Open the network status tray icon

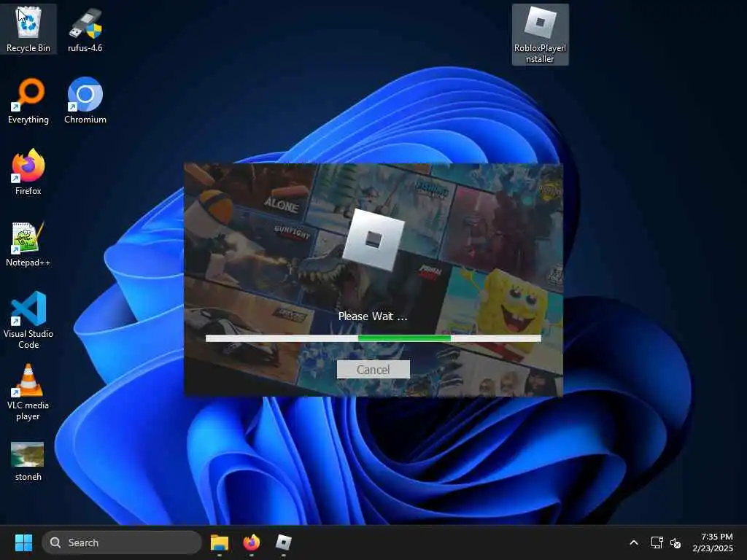(657, 542)
